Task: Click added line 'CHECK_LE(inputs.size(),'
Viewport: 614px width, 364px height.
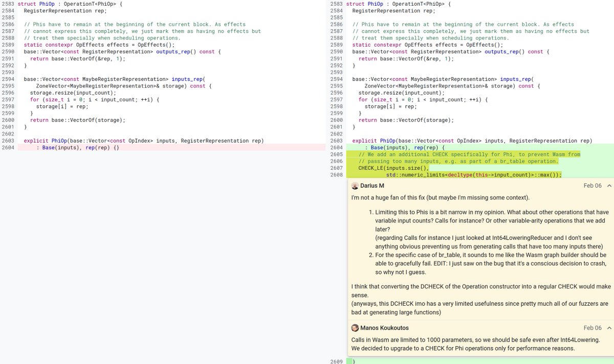Action: 393,168
